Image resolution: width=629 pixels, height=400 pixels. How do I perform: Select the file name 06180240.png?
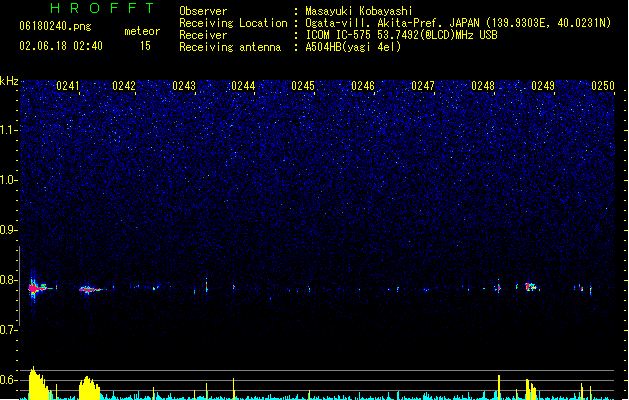point(55,26)
